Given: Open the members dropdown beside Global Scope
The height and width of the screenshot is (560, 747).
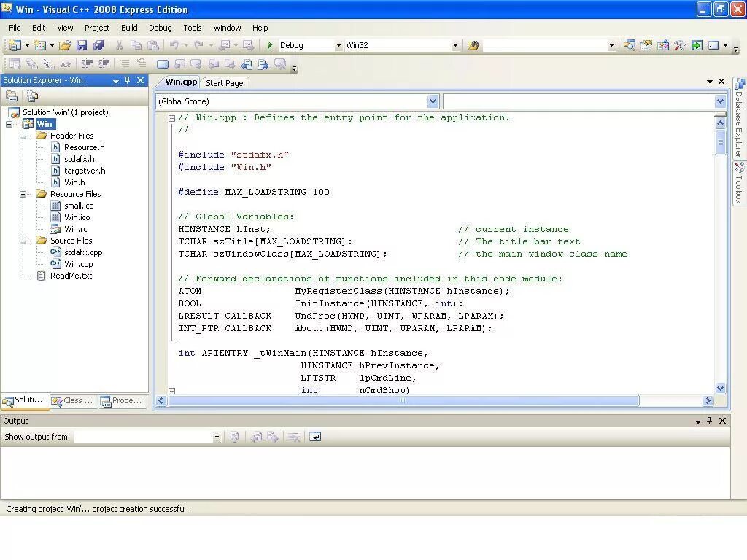Looking at the screenshot, I should pos(720,101).
